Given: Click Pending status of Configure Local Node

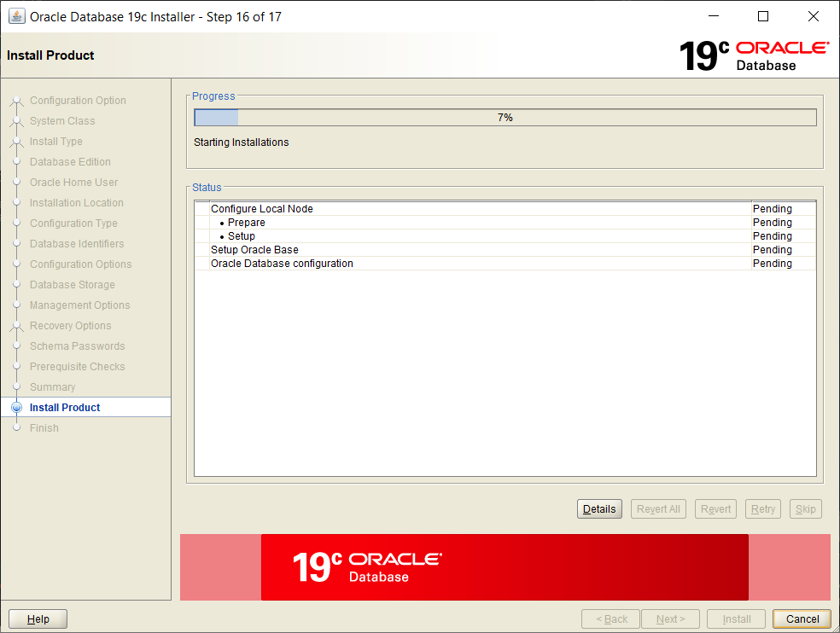Looking at the screenshot, I should pos(772,209).
